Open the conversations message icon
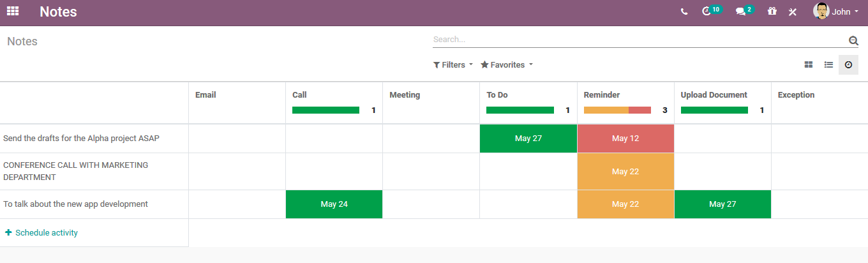This screenshot has height=263, width=868. (741, 11)
